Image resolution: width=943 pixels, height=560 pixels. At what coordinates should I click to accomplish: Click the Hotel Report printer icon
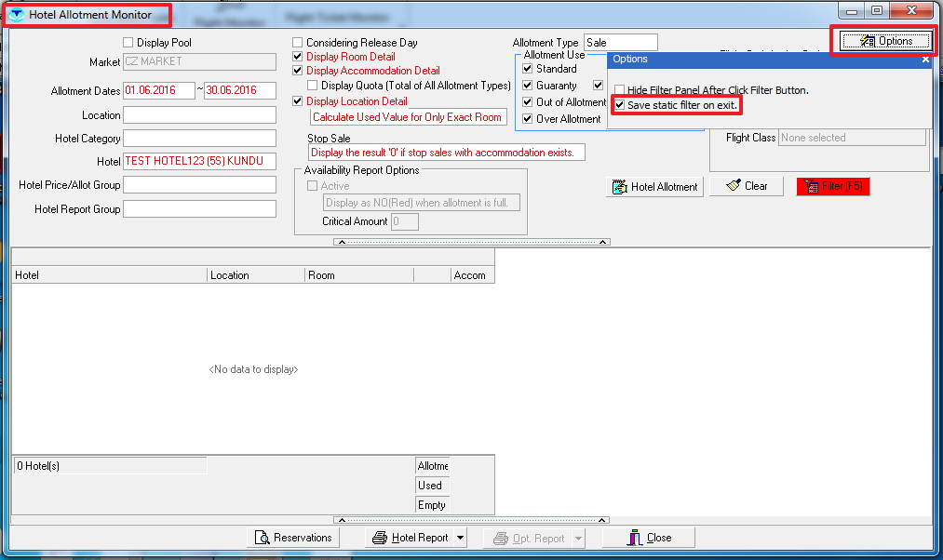(x=379, y=538)
